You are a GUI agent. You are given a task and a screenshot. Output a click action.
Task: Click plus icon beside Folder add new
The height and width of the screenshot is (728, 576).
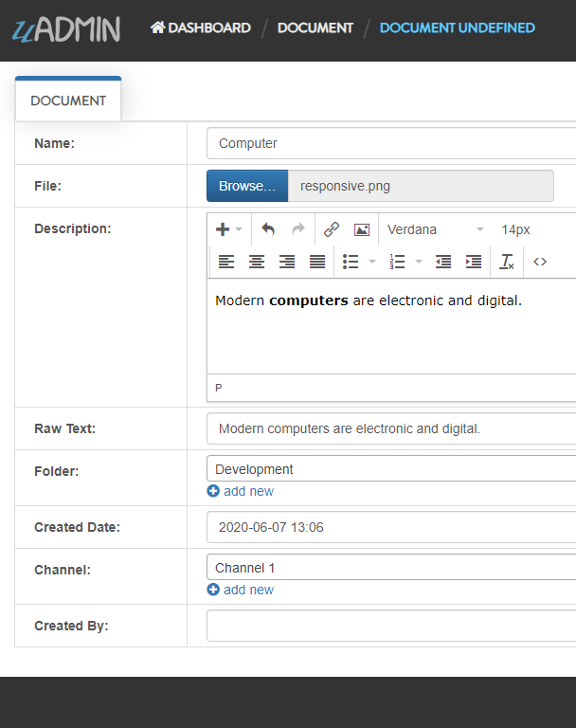[213, 491]
